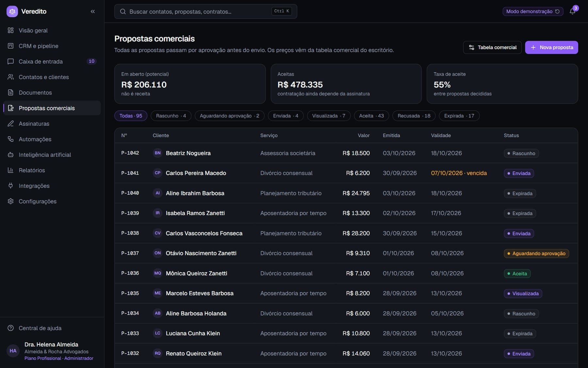Click the Aceita badge for Mônica Queiroz Zanetti
Screen dimensions: 588x368
click(517, 273)
